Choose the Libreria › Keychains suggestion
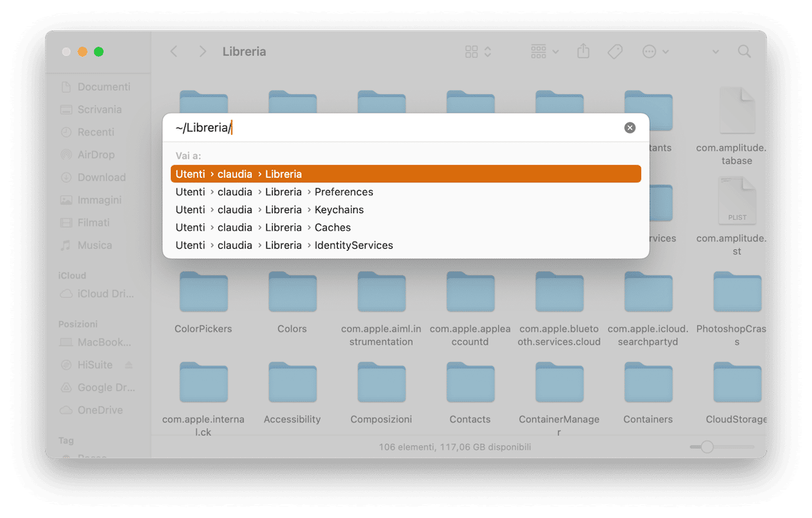 click(405, 210)
